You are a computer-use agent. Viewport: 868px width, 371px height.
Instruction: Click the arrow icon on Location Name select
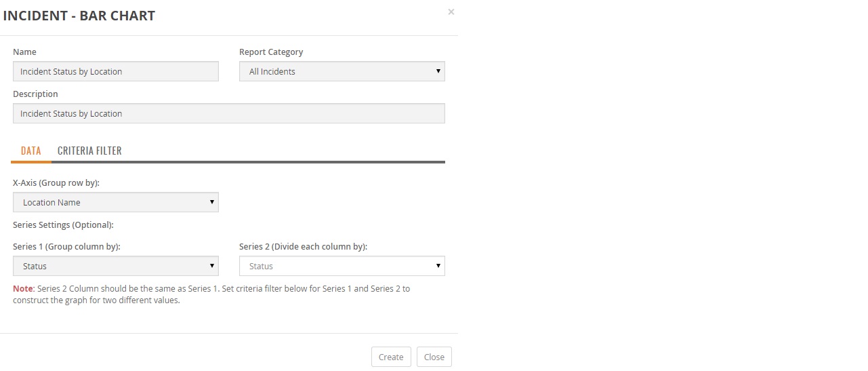click(x=211, y=202)
